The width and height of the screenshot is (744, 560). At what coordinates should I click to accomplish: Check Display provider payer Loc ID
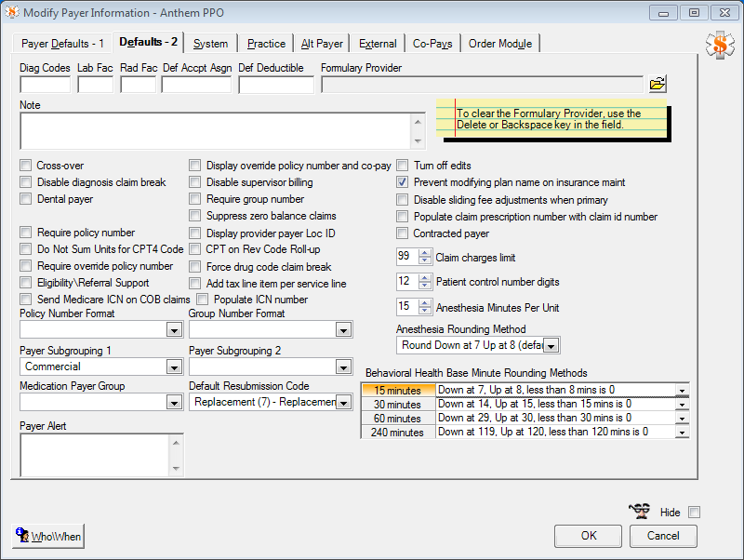click(194, 233)
